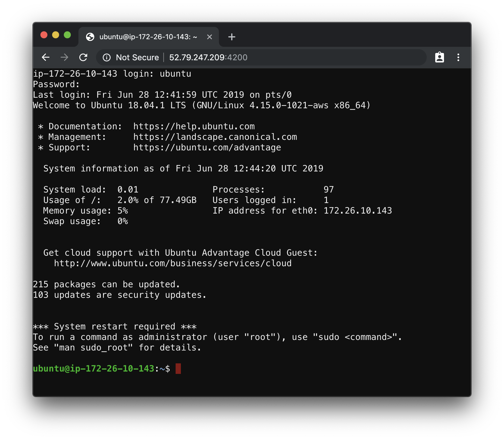
Task: Minimize the window with yellow button
Action: coord(56,35)
